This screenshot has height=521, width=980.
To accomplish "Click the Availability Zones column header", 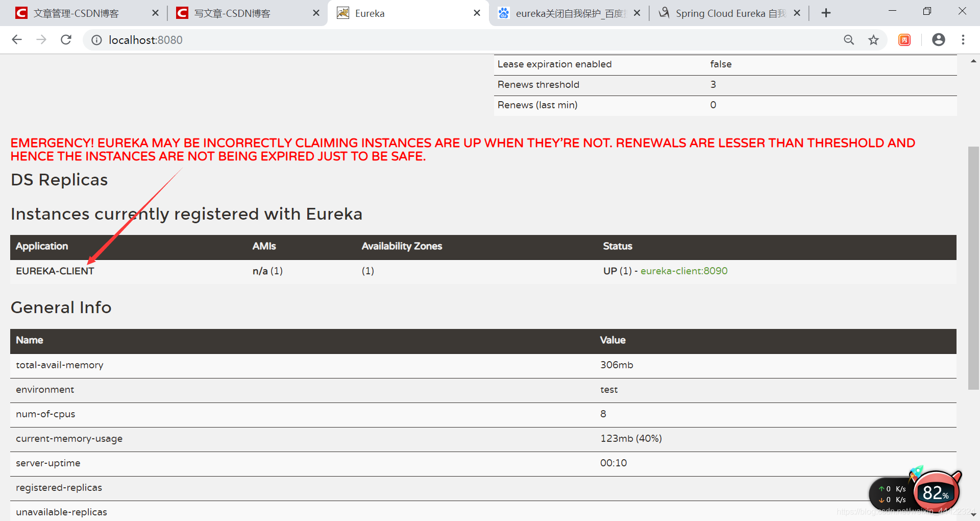I will pos(402,246).
